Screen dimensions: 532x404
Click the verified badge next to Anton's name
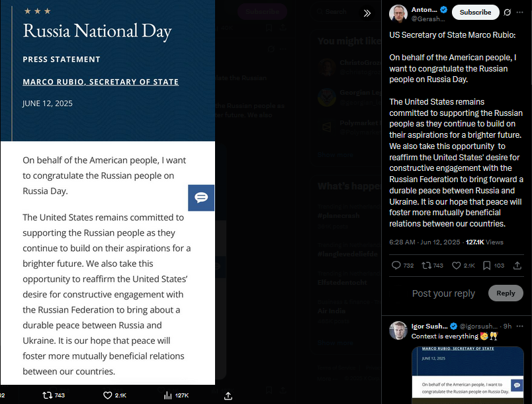point(443,10)
